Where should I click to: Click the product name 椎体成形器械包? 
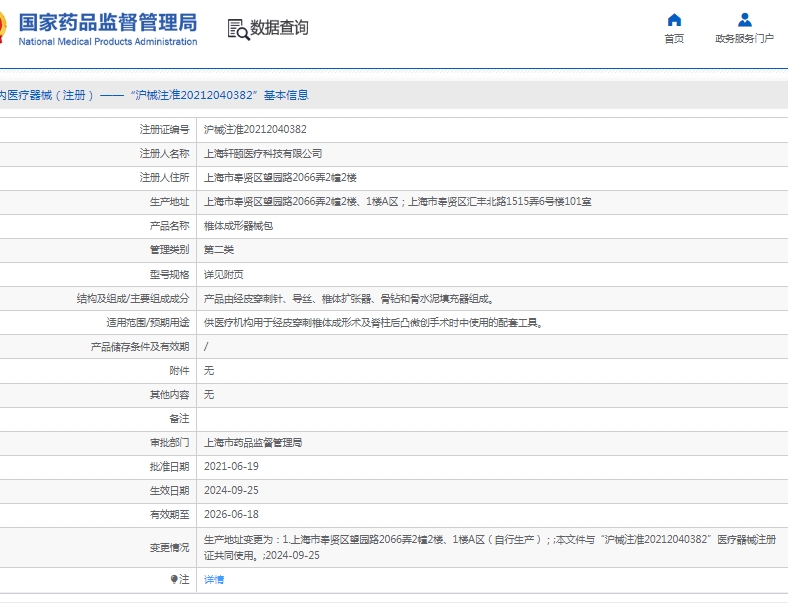(238, 226)
